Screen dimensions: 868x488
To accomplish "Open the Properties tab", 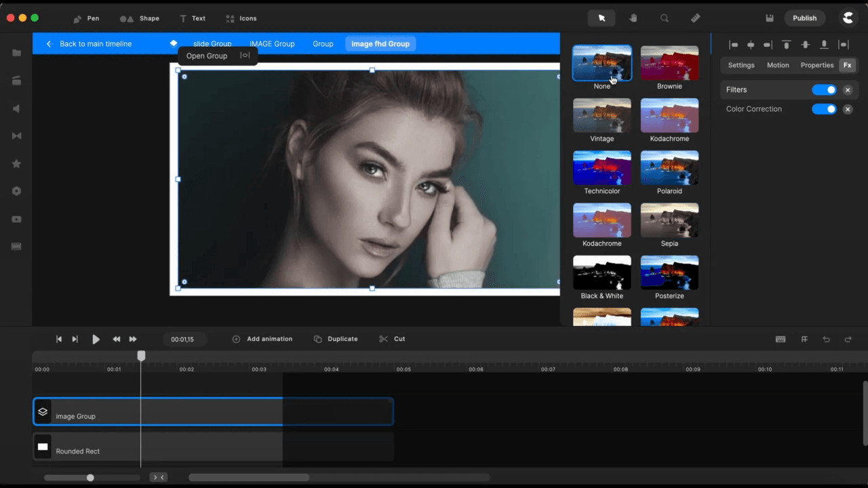I will 816,64.
